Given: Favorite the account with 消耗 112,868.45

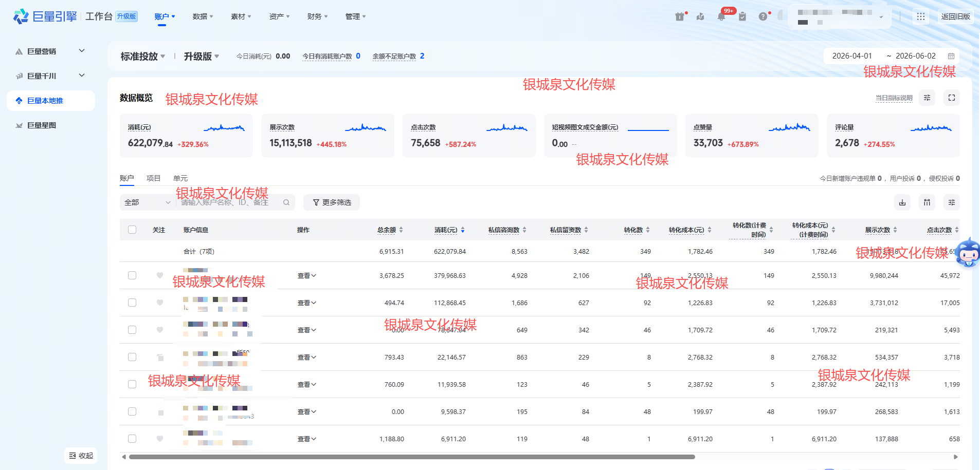Looking at the screenshot, I should [x=160, y=303].
